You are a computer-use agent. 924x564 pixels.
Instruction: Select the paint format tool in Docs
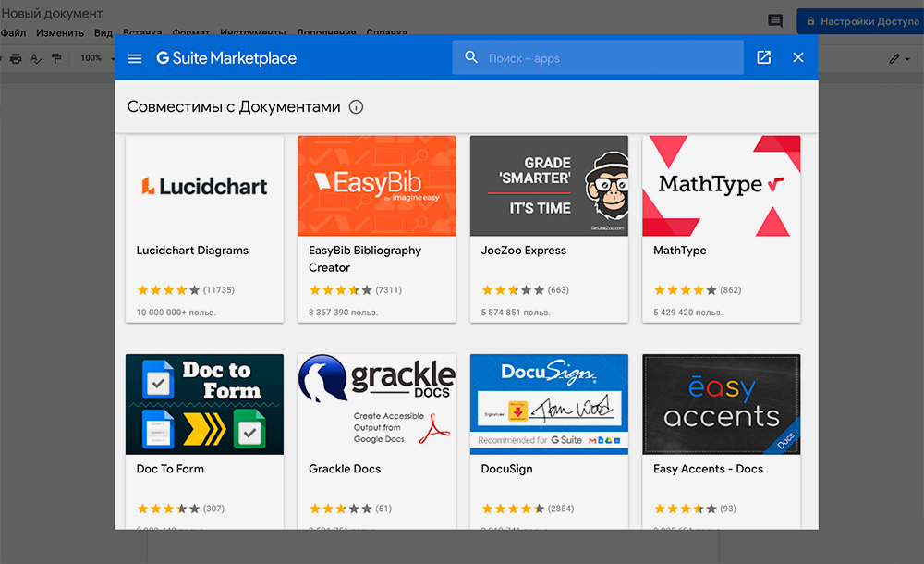coord(56,58)
